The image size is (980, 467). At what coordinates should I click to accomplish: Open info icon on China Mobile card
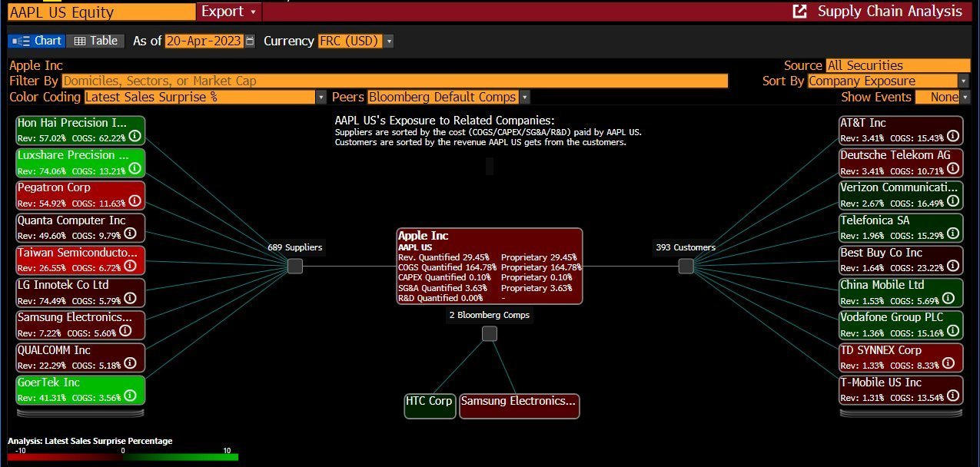pos(948,298)
